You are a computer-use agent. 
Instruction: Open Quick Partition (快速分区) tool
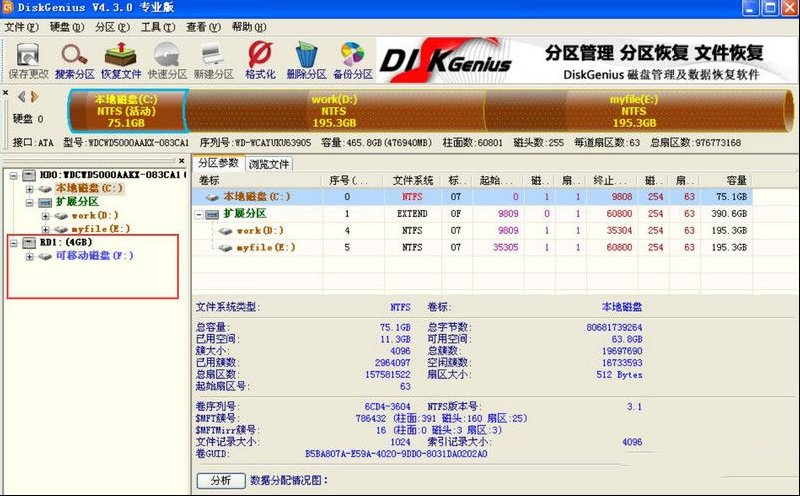(x=167, y=61)
